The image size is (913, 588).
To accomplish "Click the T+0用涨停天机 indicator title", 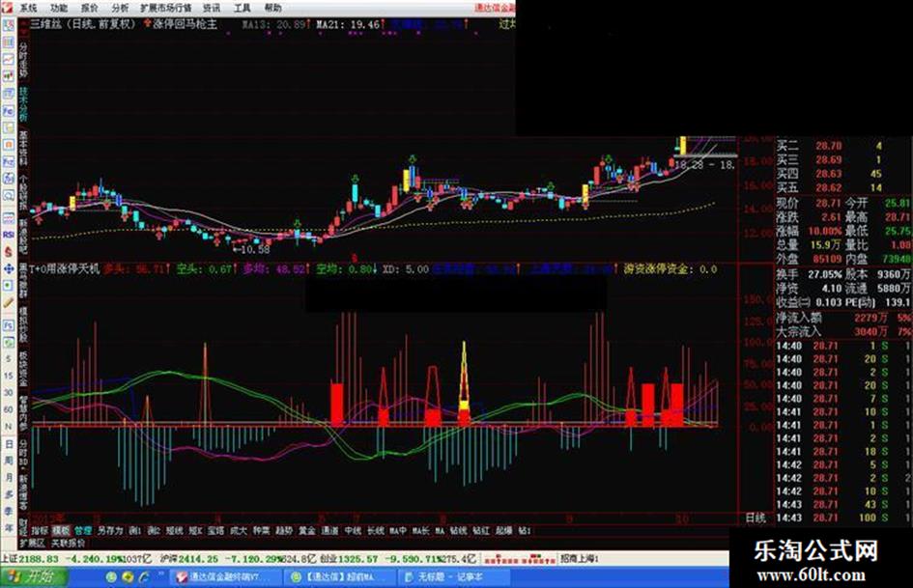I will coord(65,269).
